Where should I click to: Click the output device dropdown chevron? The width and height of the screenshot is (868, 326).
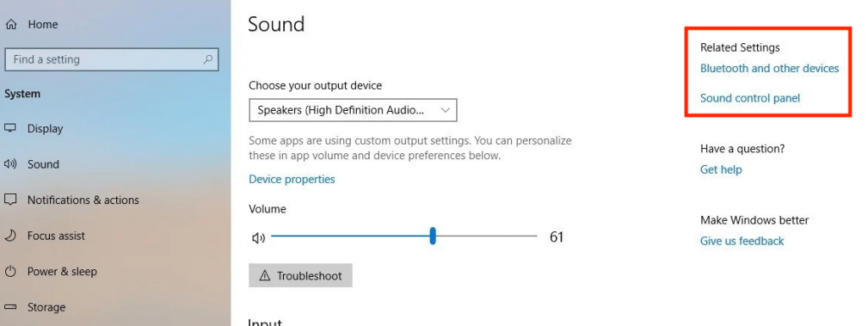point(445,110)
